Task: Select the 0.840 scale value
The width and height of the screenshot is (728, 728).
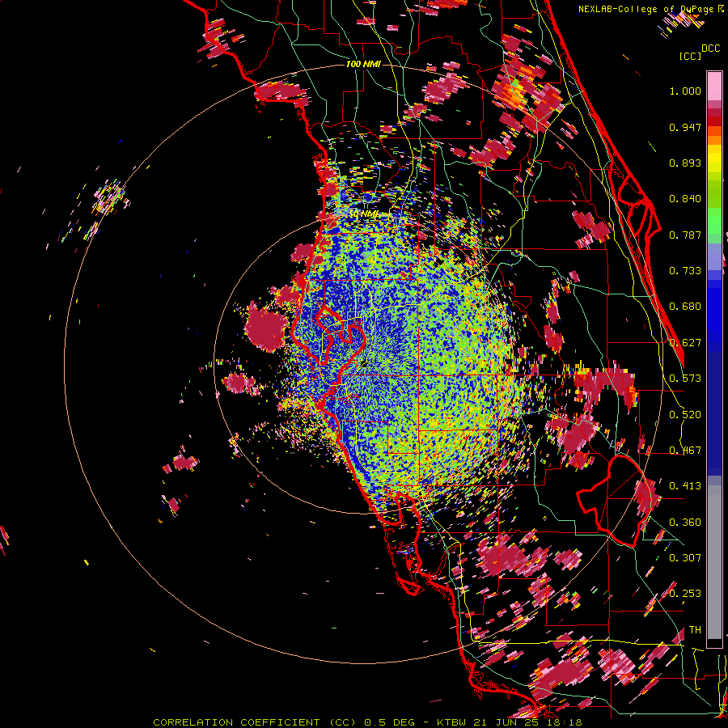Action: tap(685, 199)
